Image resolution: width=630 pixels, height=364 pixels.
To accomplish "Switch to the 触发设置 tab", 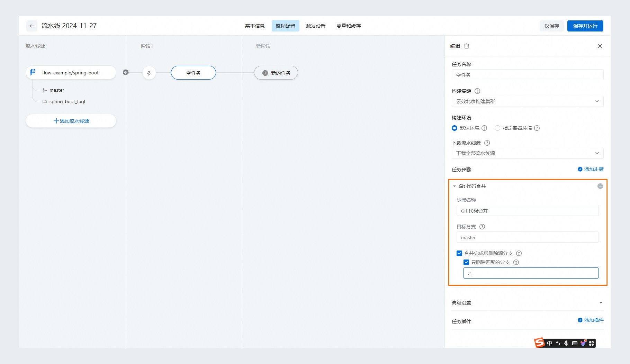I will (316, 26).
